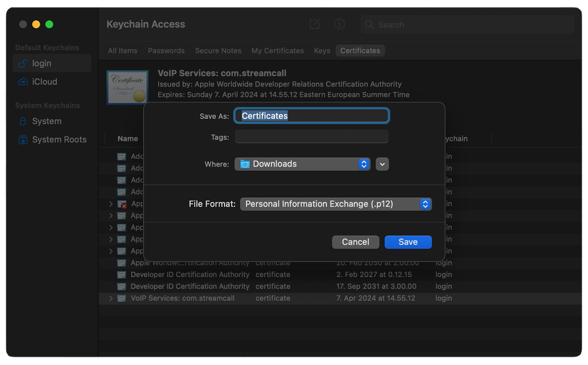
Task: Open the Secure Notes tab
Action: tap(218, 51)
